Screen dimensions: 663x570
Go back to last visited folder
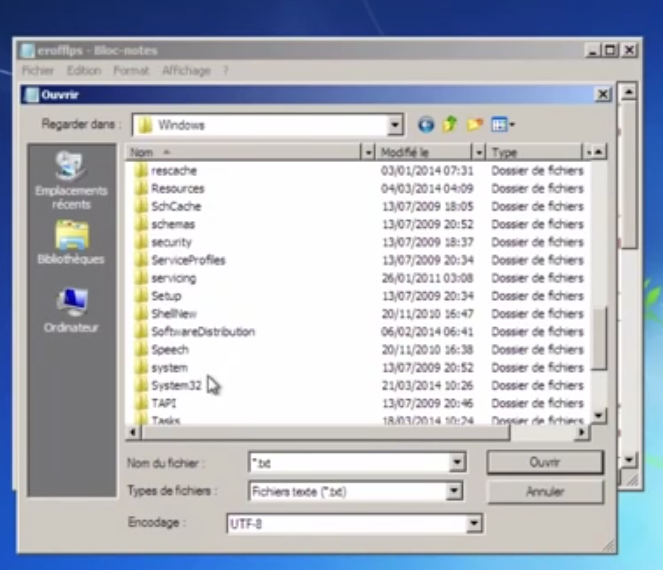point(426,125)
